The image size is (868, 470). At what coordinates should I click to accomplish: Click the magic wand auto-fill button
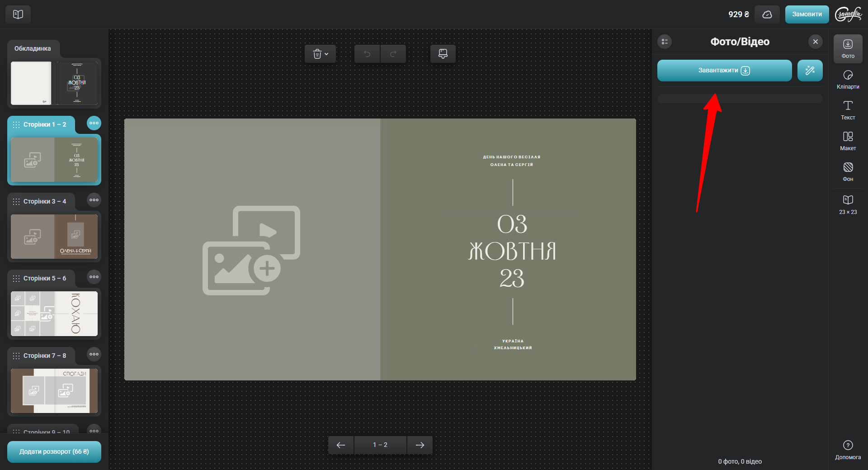[x=810, y=71]
